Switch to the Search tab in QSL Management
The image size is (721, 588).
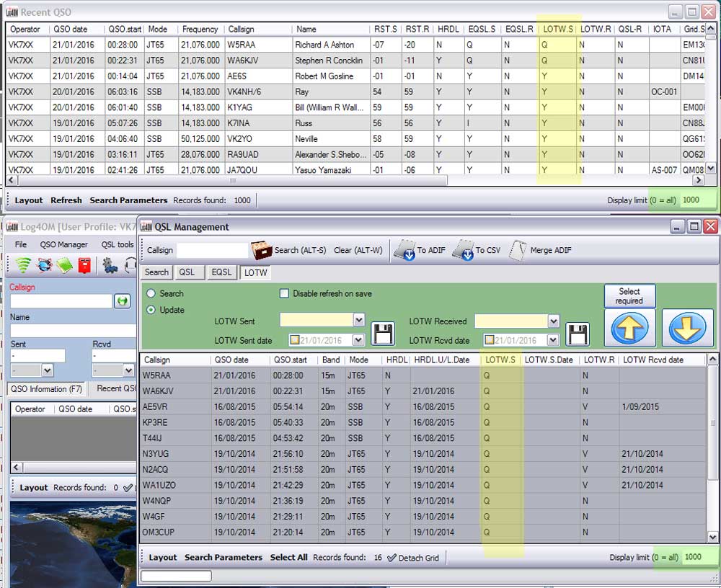coord(156,272)
